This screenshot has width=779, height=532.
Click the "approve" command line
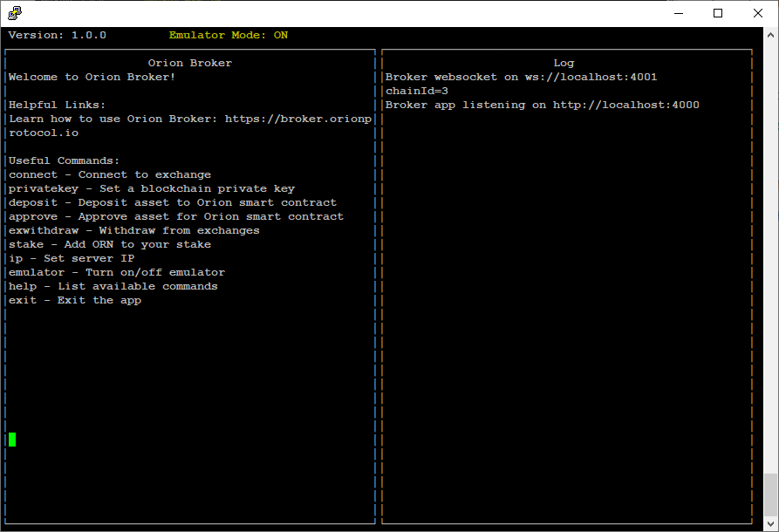(176, 216)
